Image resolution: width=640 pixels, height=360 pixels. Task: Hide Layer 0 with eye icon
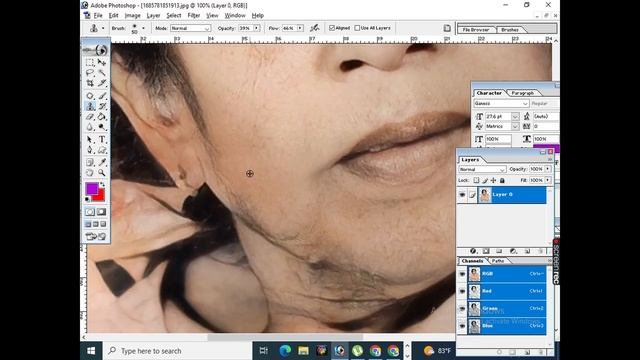tap(462, 195)
